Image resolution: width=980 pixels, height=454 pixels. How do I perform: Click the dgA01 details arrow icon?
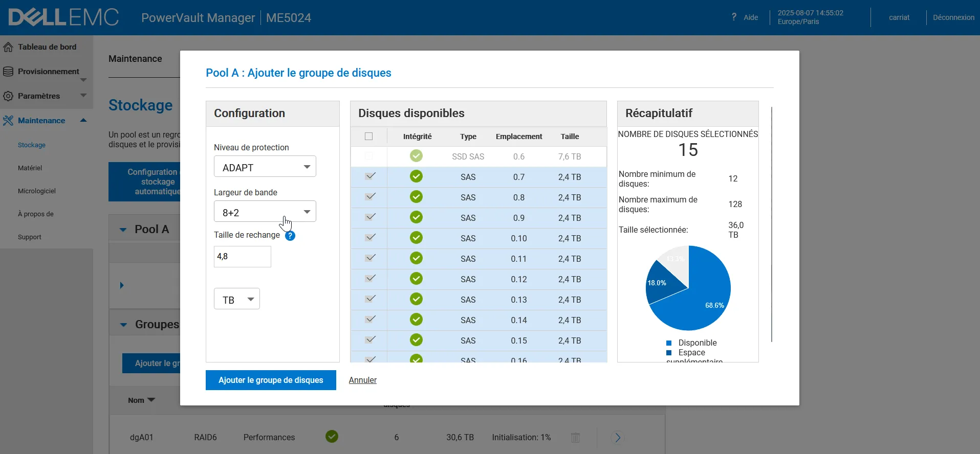click(x=618, y=438)
